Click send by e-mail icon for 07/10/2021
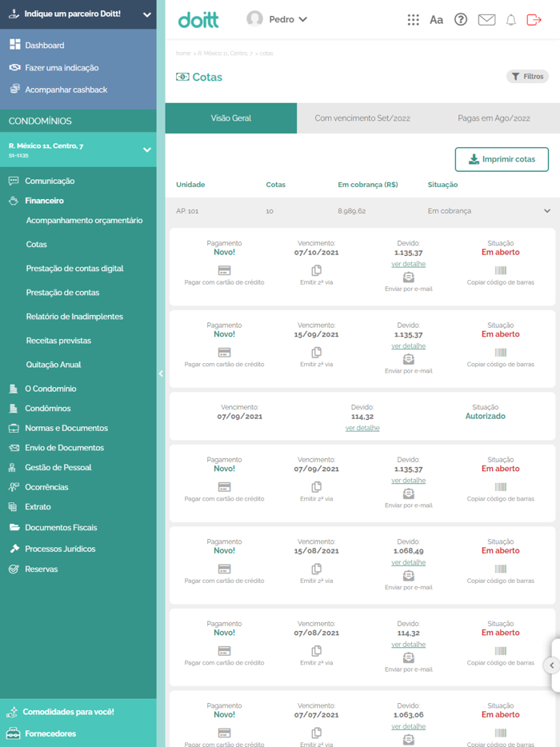 [409, 278]
